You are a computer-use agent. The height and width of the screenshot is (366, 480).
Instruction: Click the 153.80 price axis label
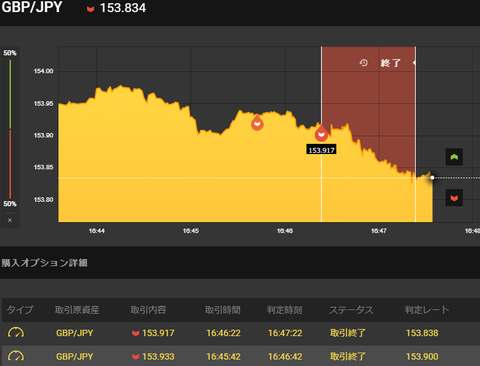(x=43, y=200)
